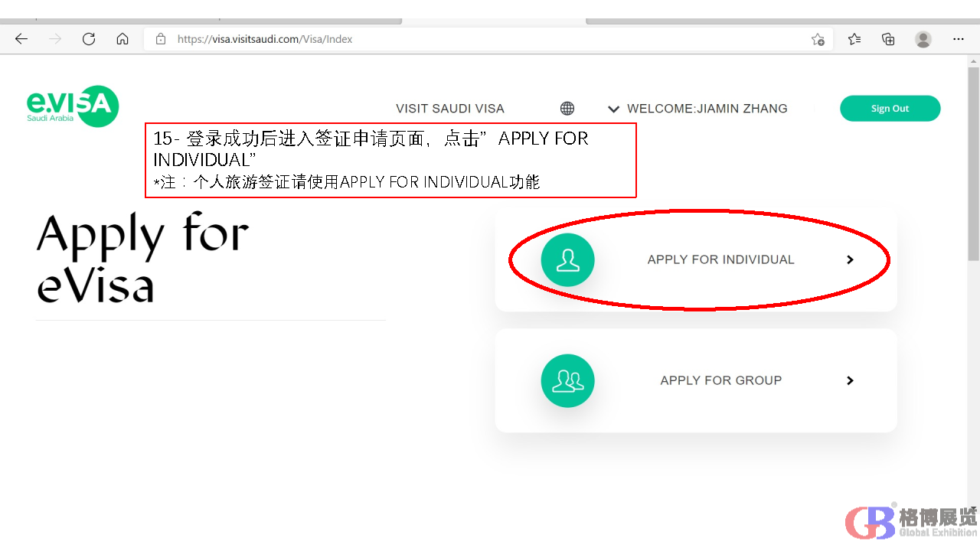Click the two-person group icon
The width and height of the screenshot is (980, 551).
567,380
